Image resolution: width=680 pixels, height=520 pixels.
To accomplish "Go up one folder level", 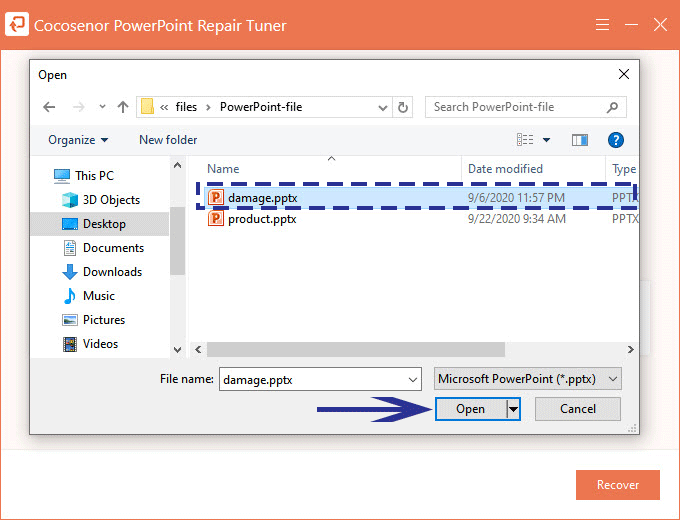I will point(123,107).
